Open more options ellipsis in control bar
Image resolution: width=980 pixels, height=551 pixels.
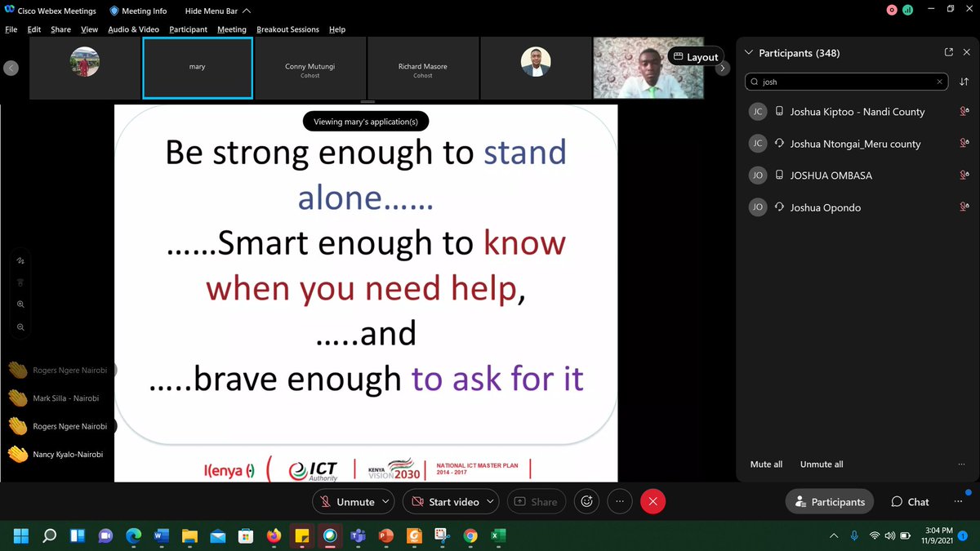point(620,501)
